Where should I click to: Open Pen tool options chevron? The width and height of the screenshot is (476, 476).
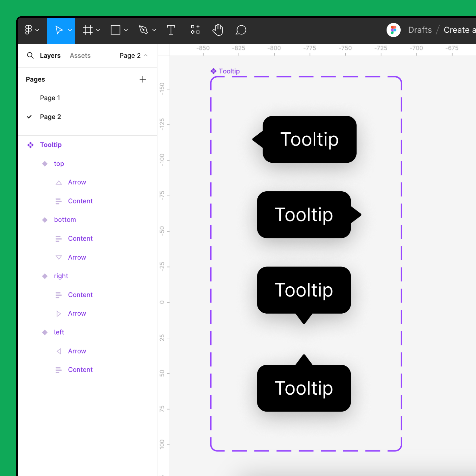tap(154, 30)
